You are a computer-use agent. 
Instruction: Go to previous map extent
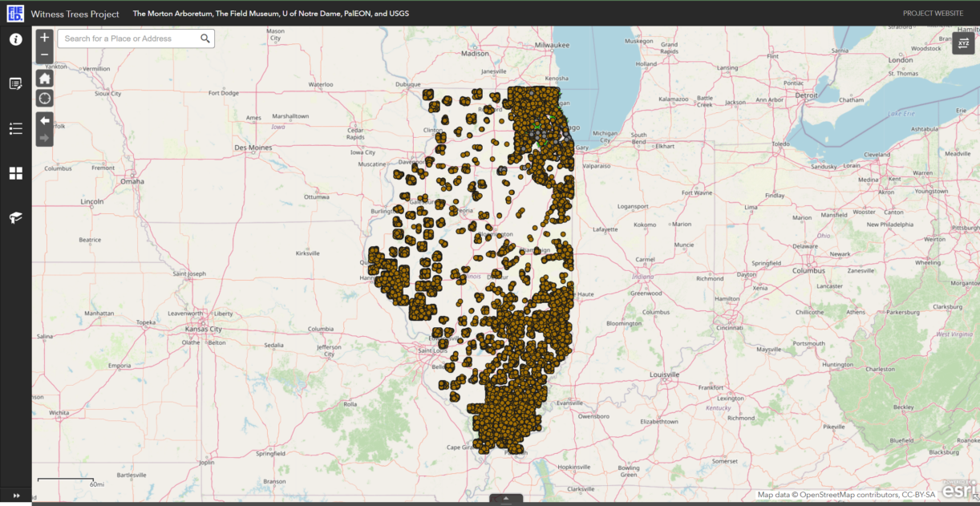tap(45, 120)
